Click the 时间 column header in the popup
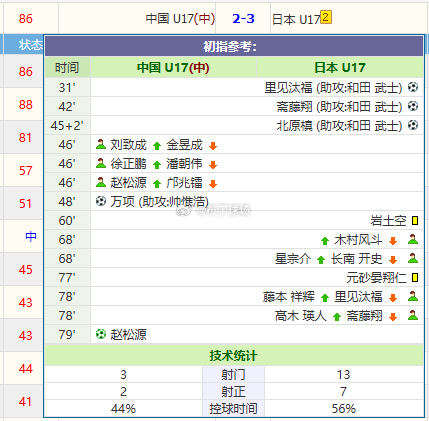429x421 pixels. 67,68
